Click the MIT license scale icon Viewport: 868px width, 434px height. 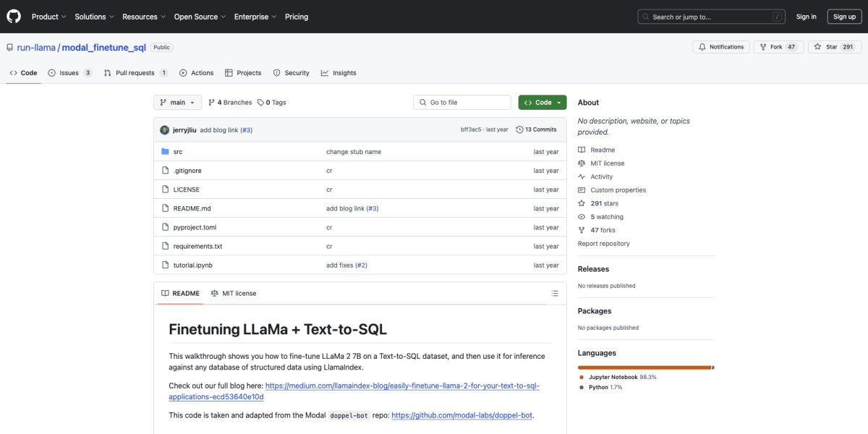pyautogui.click(x=213, y=293)
